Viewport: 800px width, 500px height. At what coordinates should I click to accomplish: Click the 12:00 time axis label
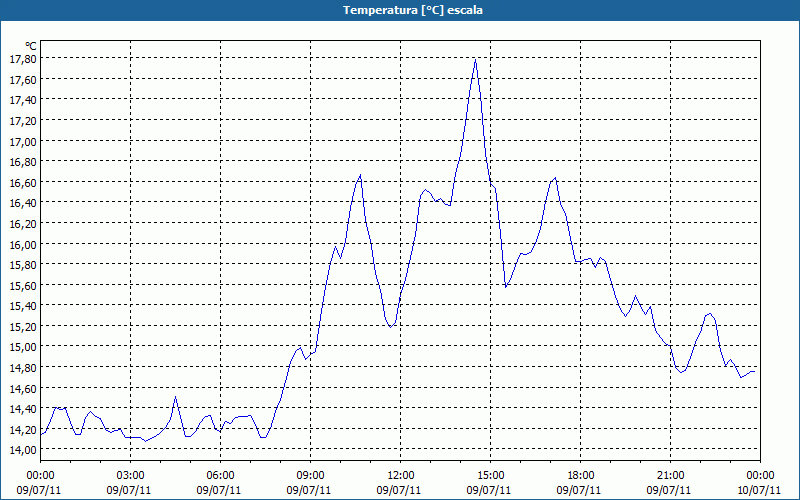[x=401, y=476]
